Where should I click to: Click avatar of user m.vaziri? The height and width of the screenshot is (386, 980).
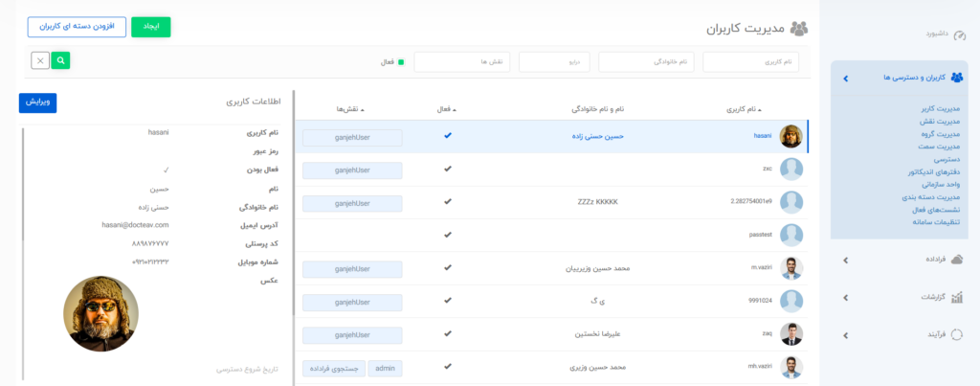791,268
